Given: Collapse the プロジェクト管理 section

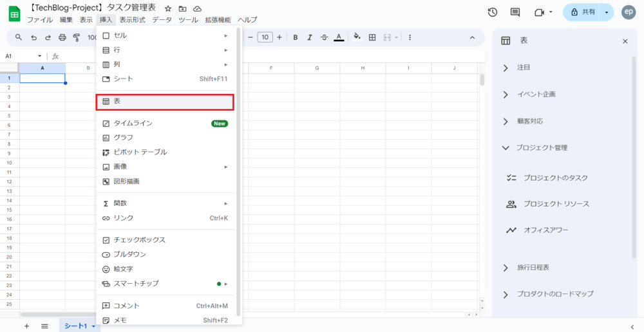Looking at the screenshot, I should (506, 147).
